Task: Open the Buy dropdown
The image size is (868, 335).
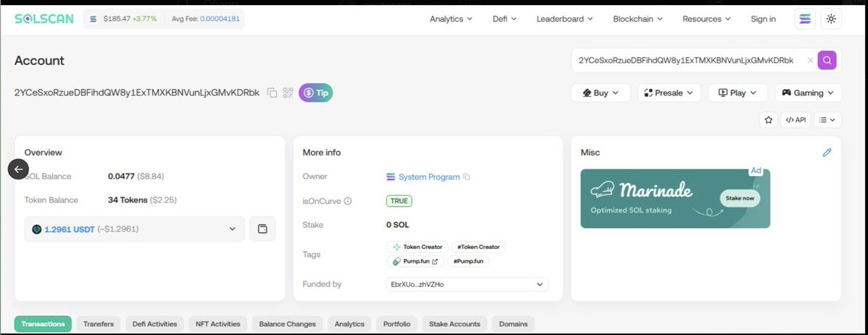Action: click(601, 93)
